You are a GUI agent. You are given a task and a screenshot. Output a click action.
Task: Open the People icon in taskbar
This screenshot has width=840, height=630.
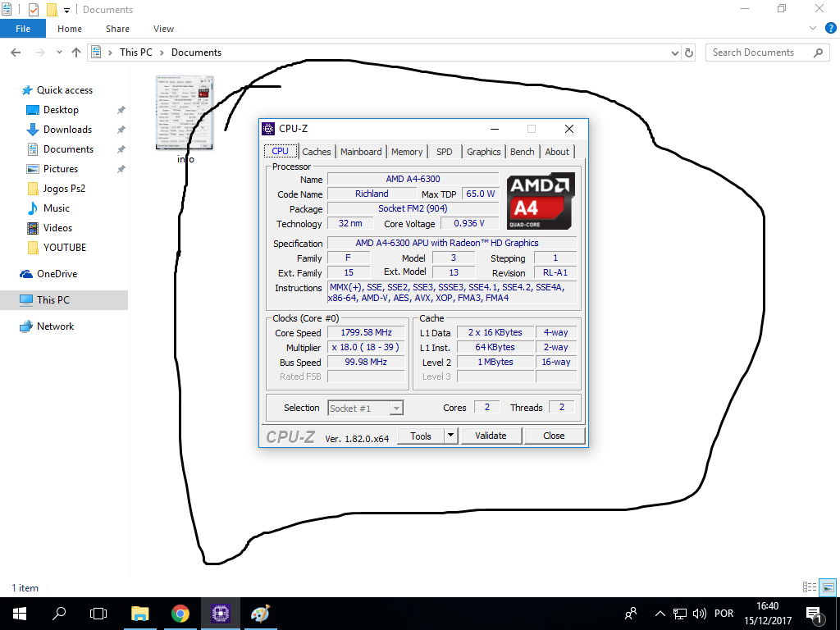click(x=631, y=614)
